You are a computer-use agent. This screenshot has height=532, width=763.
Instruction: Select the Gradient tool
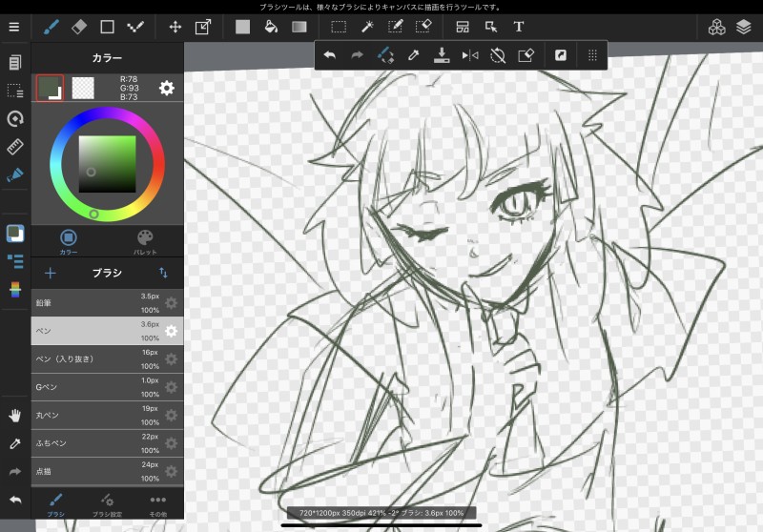coord(299,27)
